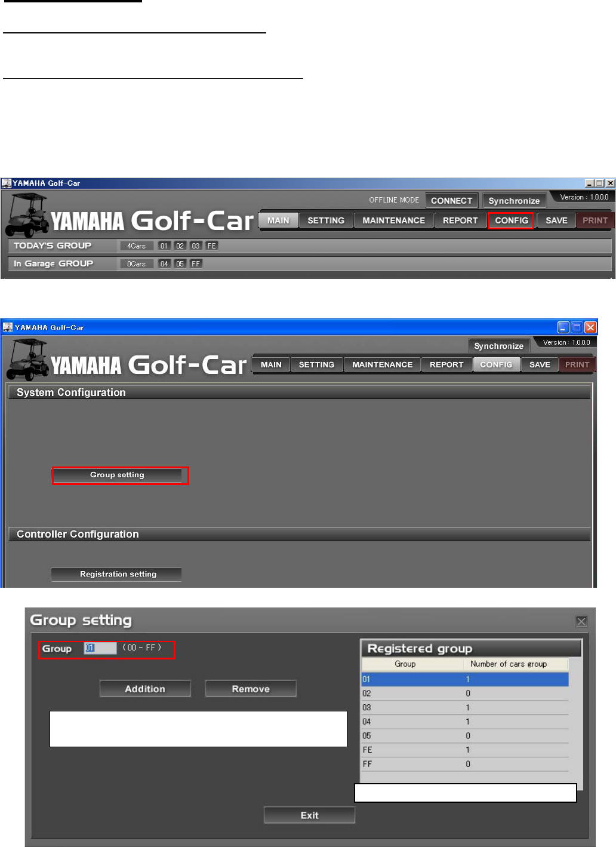
Task: Click title bar icon of top window
Action: click(x=7, y=183)
